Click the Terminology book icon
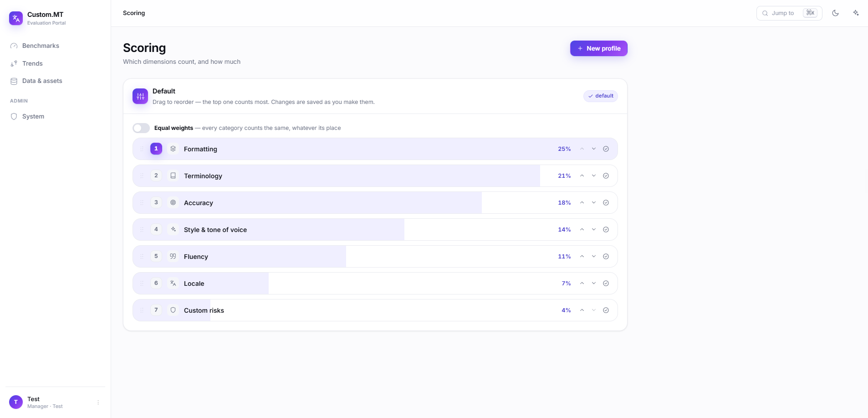Screen dimensions: 868x418 coord(173,175)
